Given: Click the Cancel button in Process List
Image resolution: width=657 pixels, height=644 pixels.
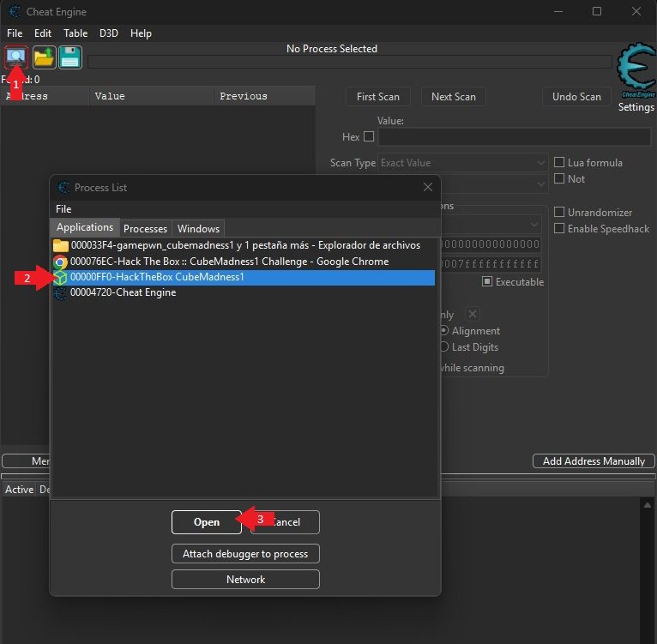Looking at the screenshot, I should pos(286,522).
